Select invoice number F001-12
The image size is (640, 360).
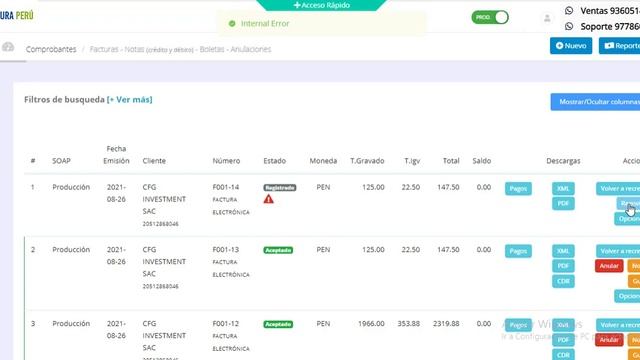click(x=226, y=323)
